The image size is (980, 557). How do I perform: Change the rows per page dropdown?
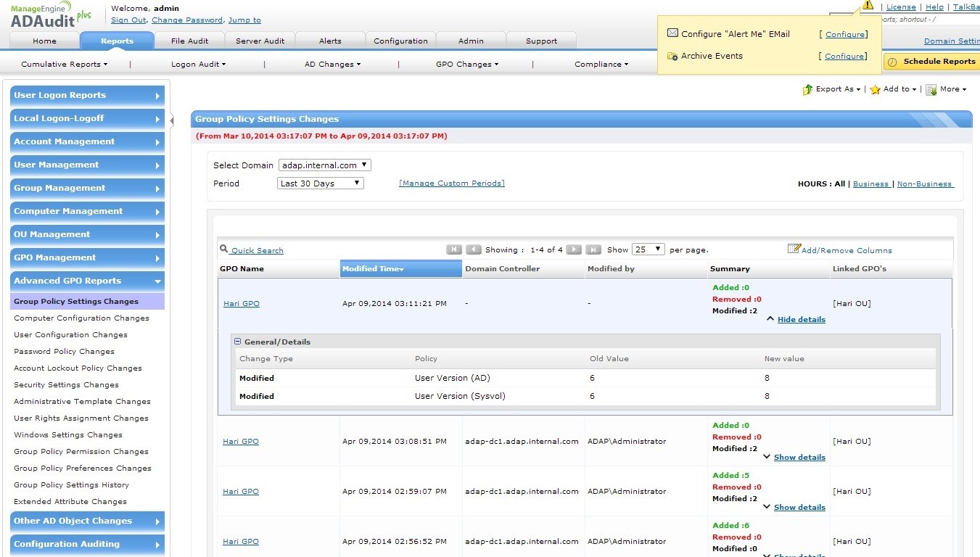648,249
